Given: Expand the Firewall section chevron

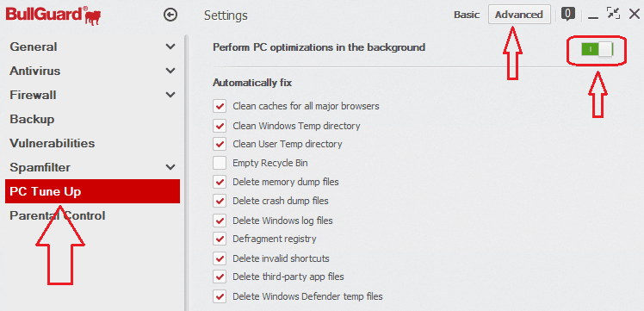Looking at the screenshot, I should click(x=170, y=96).
